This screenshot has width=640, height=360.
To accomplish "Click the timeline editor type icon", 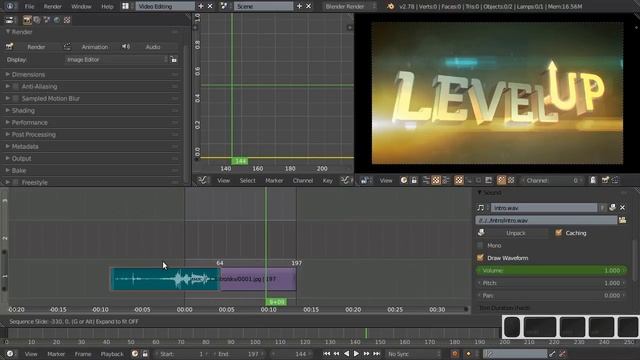I will tap(10, 354).
